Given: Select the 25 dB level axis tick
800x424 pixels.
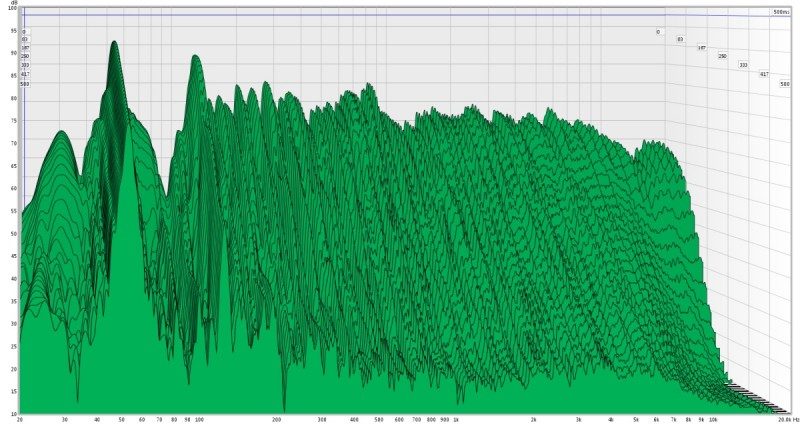Looking at the screenshot, I should [x=14, y=346].
